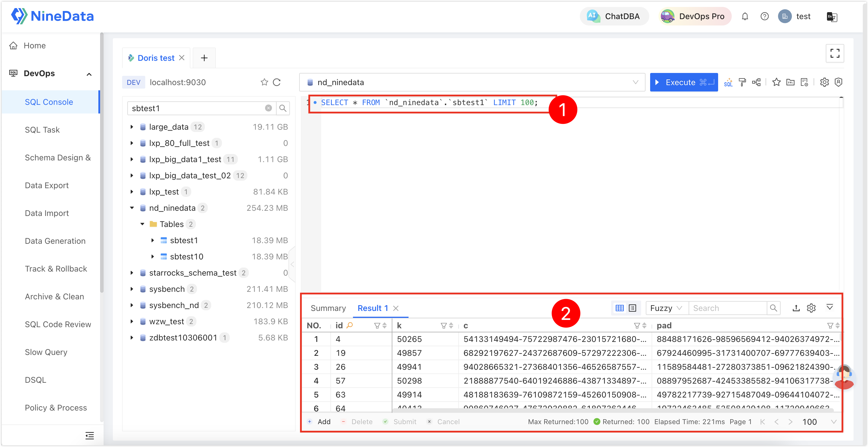Screen dimensions: 868x447
Task: Expand the large_data database node
Action: (x=132, y=127)
